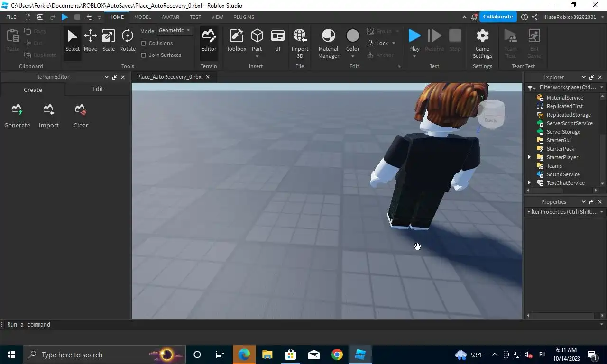Image resolution: width=607 pixels, height=364 pixels.
Task: Click the Import 3D icon
Action: (x=300, y=36)
